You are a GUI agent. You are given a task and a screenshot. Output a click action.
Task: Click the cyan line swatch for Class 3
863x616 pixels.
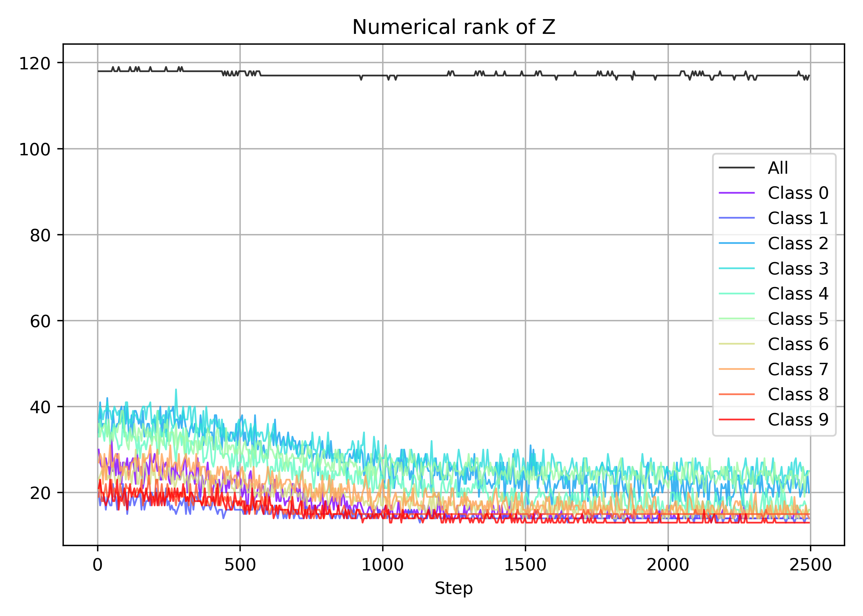point(737,269)
